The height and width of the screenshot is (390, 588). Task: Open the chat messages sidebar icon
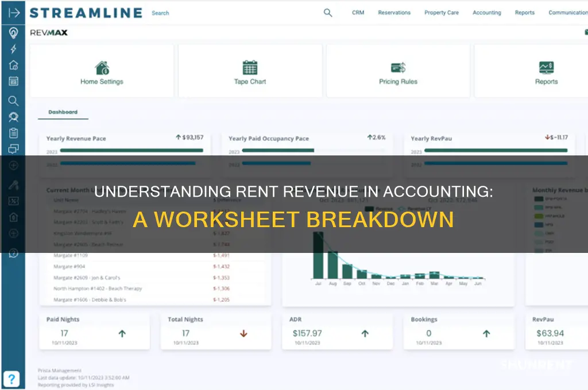[14, 149]
